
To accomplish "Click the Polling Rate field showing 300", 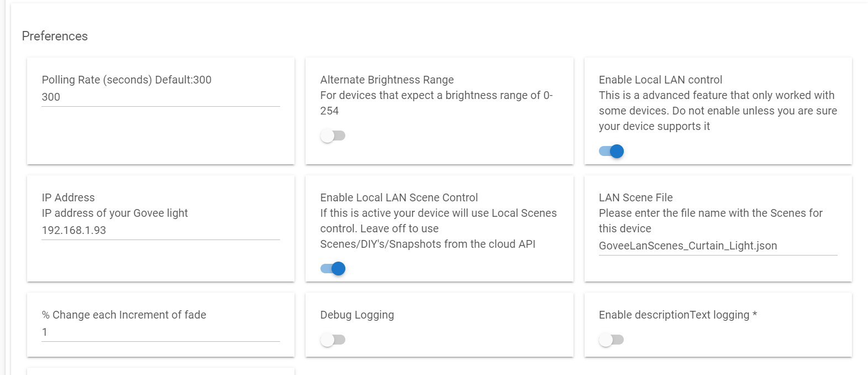I will (x=160, y=97).
